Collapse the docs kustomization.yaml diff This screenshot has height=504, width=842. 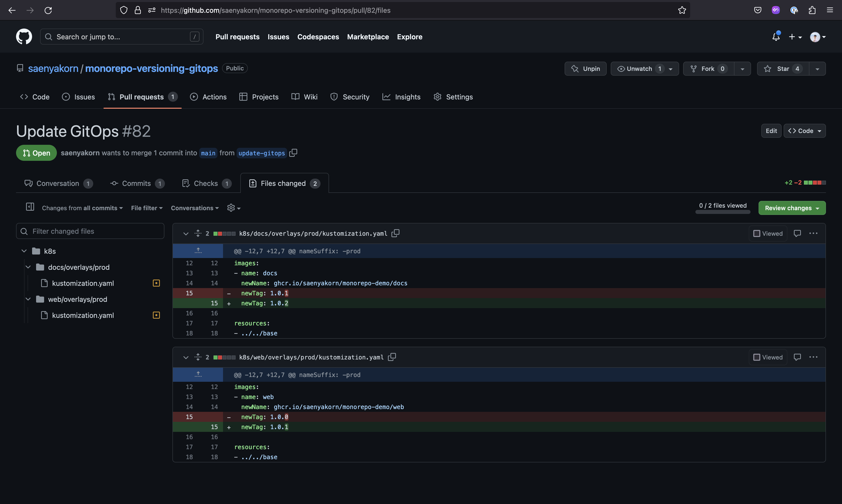click(186, 233)
